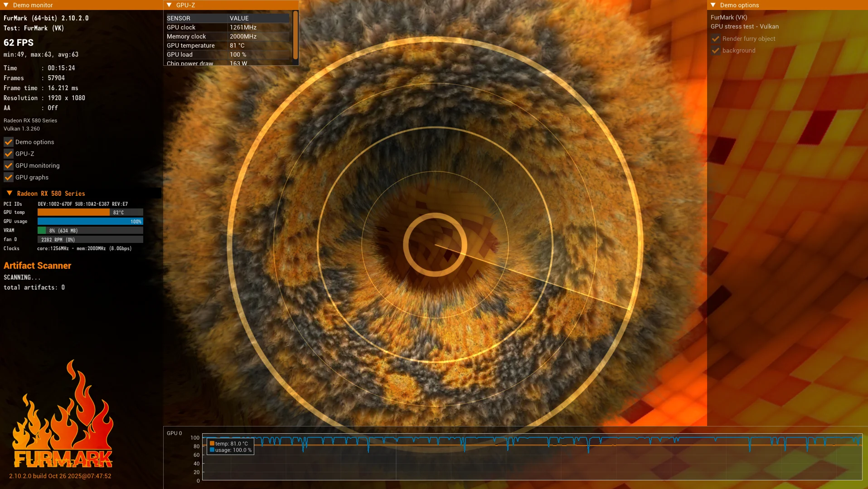Click the VALUE column header

click(x=259, y=18)
